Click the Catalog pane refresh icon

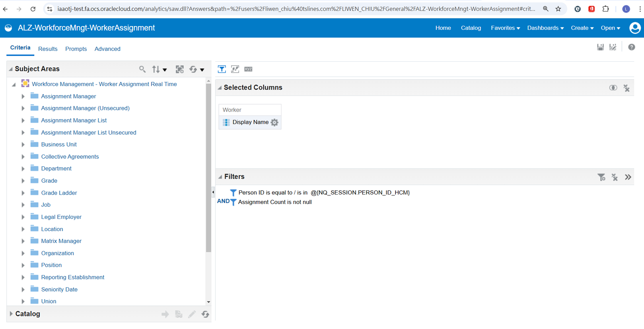(205, 314)
